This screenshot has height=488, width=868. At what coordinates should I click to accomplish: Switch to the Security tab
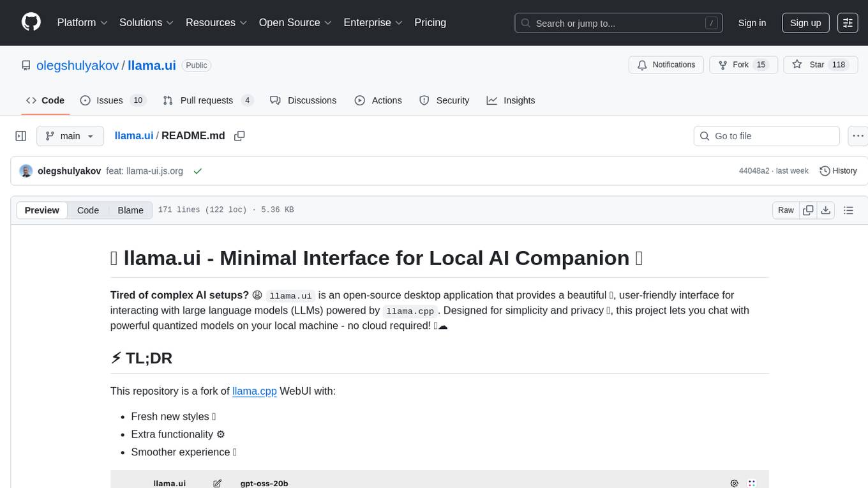444,100
